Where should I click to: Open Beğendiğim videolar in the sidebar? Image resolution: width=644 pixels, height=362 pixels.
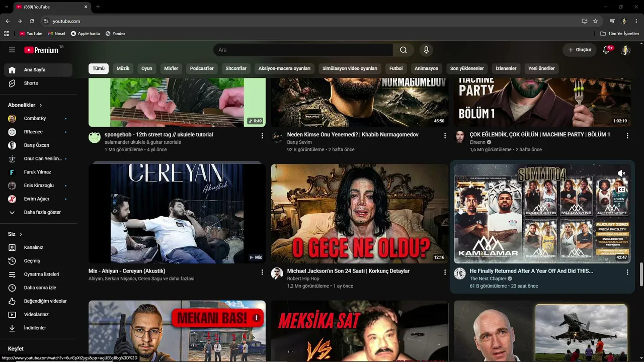(x=38, y=301)
